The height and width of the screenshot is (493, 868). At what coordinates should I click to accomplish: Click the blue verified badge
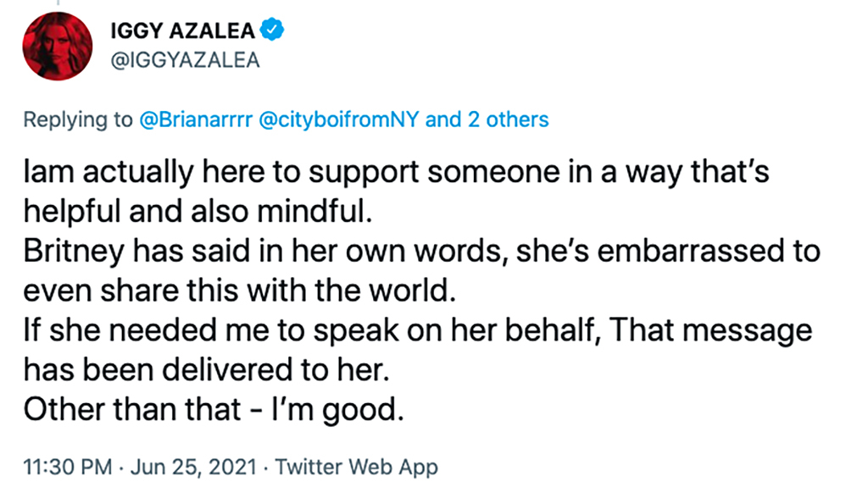[x=272, y=30]
